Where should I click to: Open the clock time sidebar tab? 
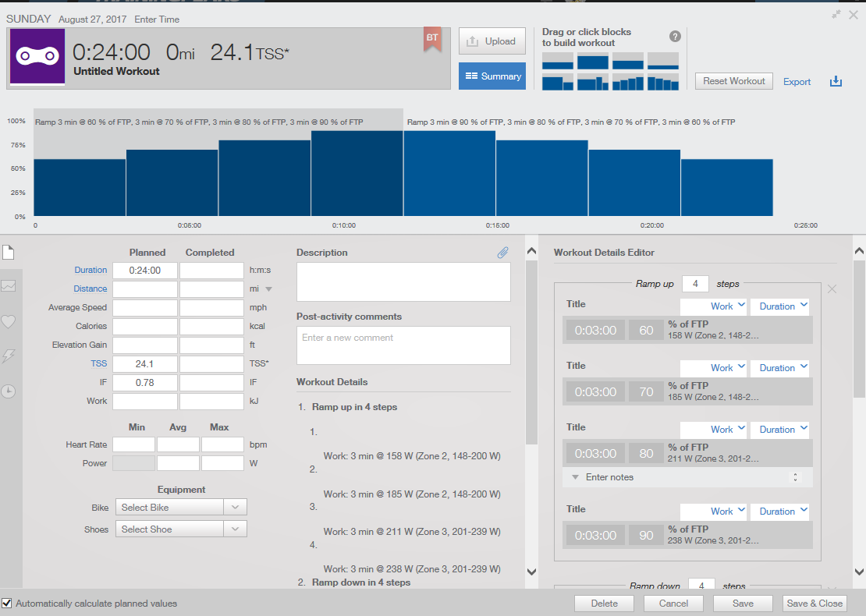(8, 391)
